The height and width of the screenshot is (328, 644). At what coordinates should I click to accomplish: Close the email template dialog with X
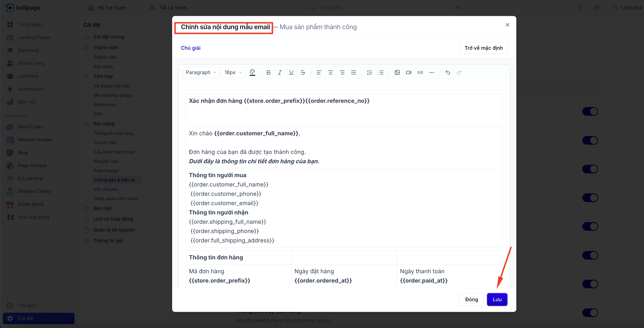(507, 25)
